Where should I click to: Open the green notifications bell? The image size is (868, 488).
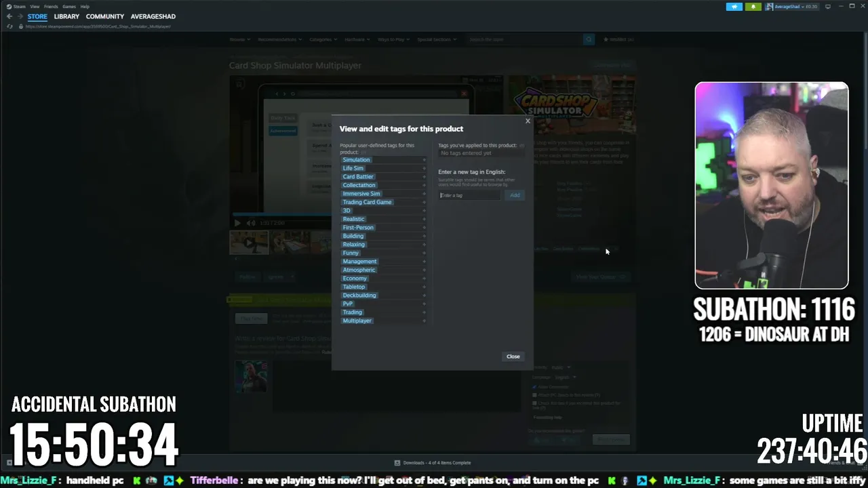pos(753,6)
